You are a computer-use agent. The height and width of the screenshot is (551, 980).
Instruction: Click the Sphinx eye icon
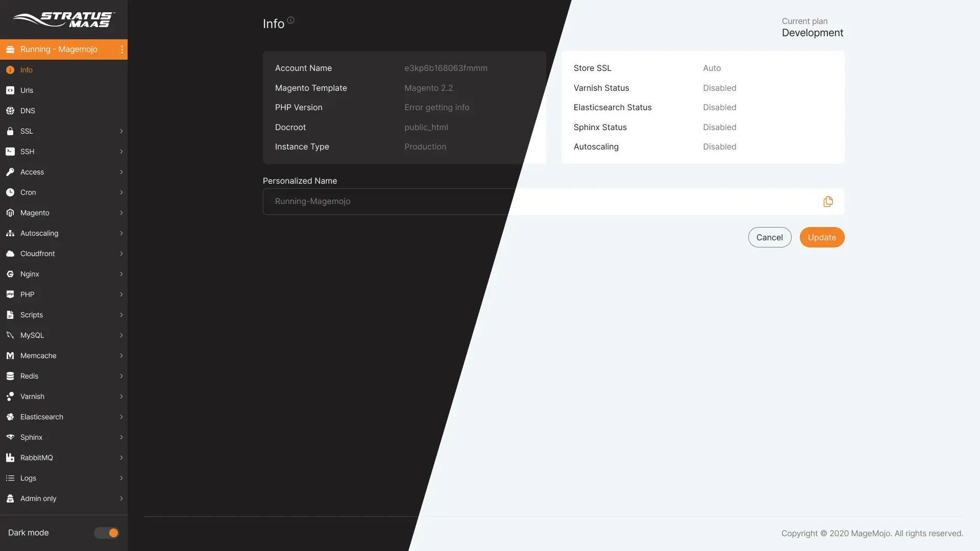[10, 437]
